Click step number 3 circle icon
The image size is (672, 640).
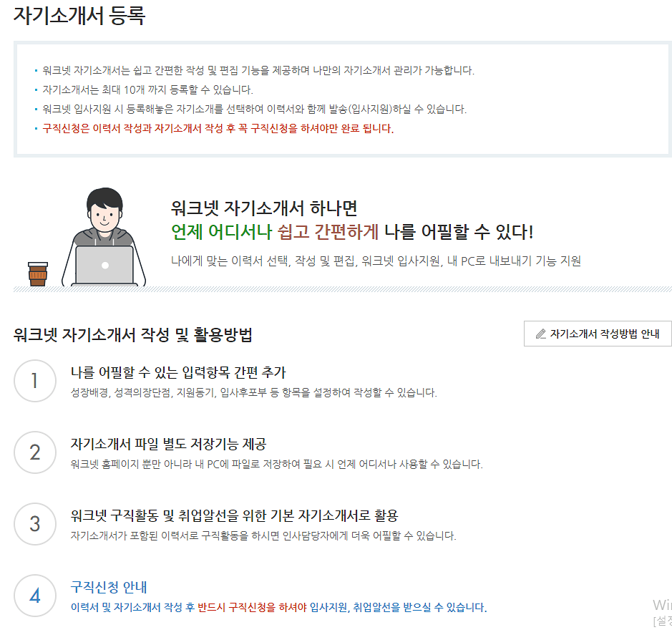click(x=35, y=524)
